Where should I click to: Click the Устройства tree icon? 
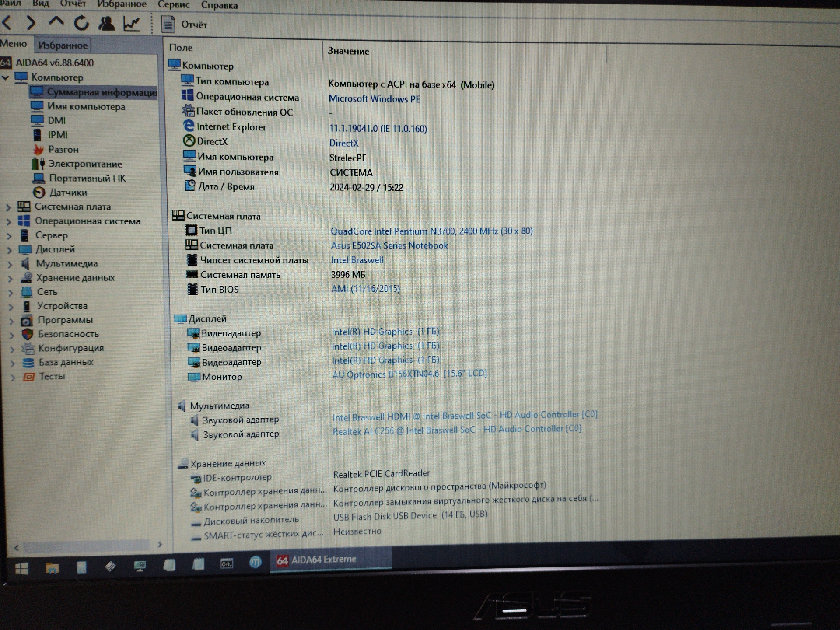26,306
